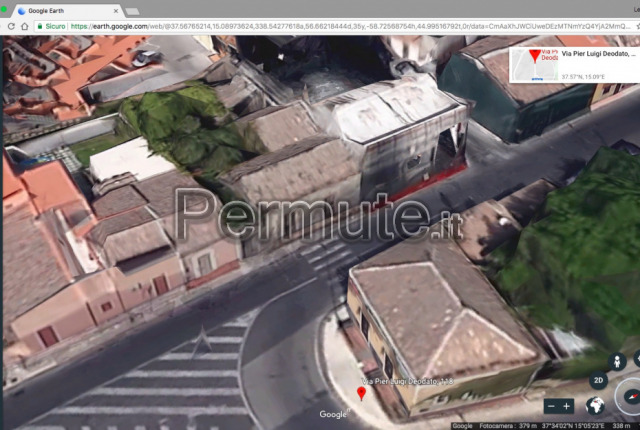
Task: Close the Google Earth tab
Action: tap(116, 11)
